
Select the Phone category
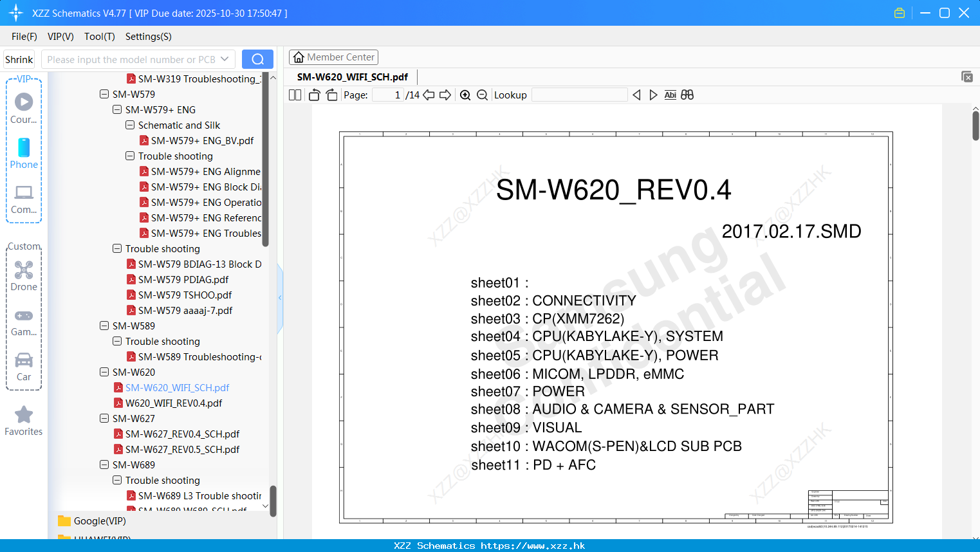click(24, 153)
